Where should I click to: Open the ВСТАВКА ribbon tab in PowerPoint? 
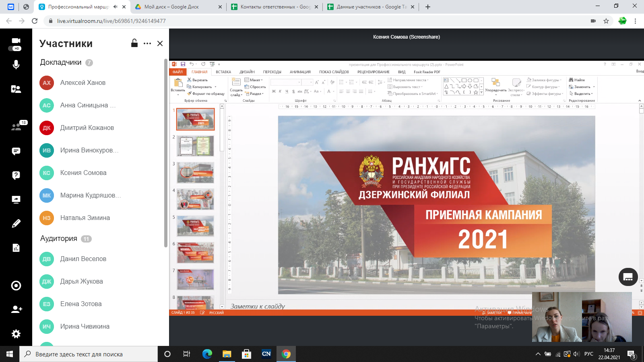tap(223, 72)
